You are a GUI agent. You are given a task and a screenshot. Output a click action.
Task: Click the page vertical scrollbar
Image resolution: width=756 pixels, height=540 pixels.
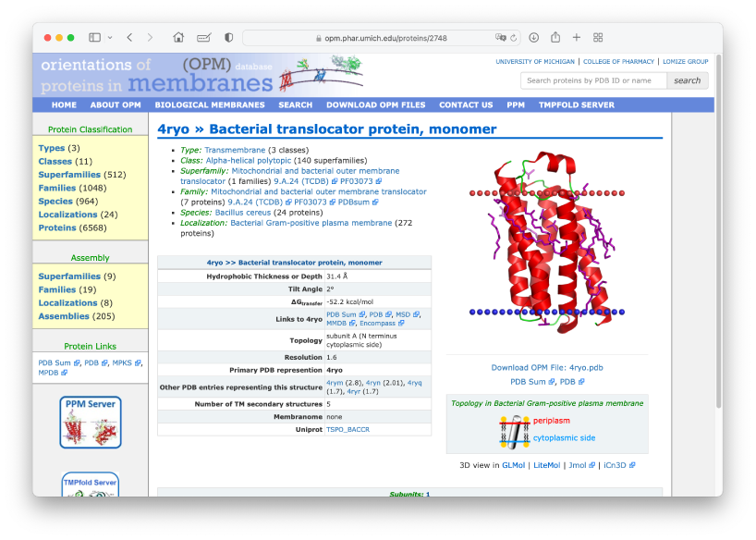(x=718, y=232)
